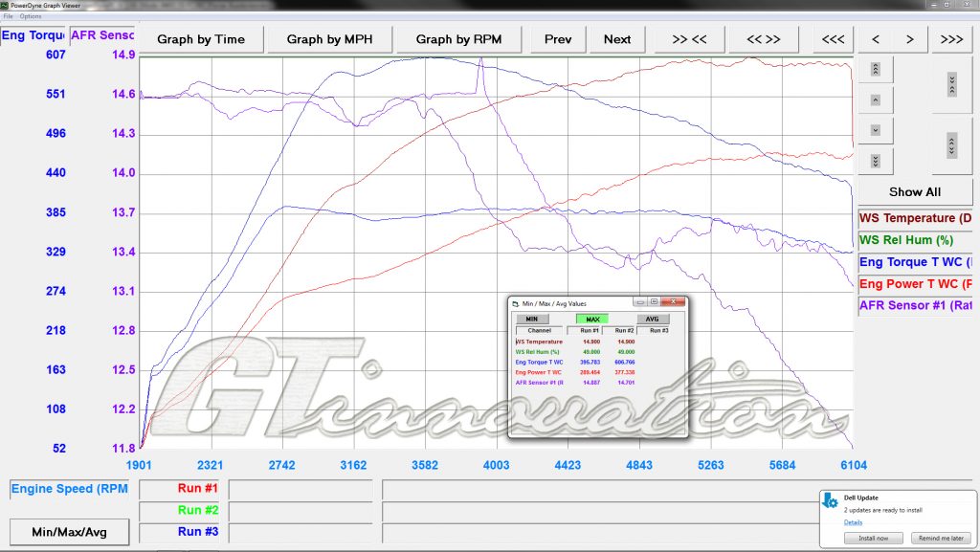Click the '>> <<' horizontal zoom button
Viewport: 980px width, 552px height.
689,39
